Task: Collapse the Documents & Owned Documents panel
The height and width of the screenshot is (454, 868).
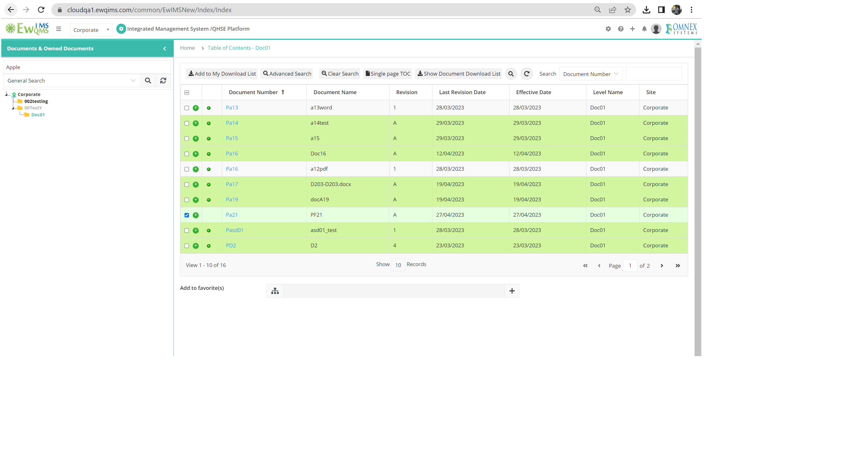Action: click(x=165, y=48)
